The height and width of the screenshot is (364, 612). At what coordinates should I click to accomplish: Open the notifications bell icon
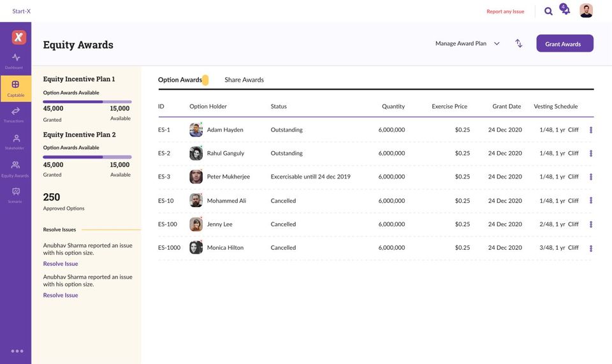pyautogui.click(x=565, y=10)
